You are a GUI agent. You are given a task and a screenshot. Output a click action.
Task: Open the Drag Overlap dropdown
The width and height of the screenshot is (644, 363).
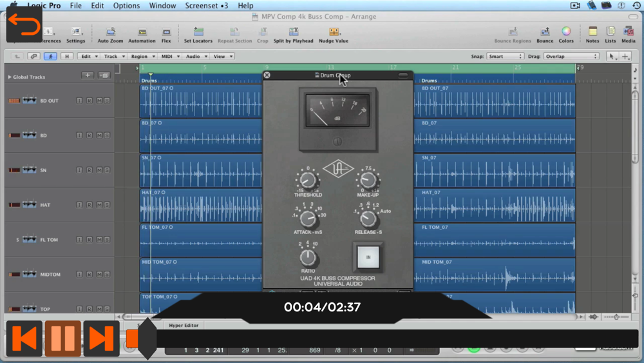pos(571,56)
